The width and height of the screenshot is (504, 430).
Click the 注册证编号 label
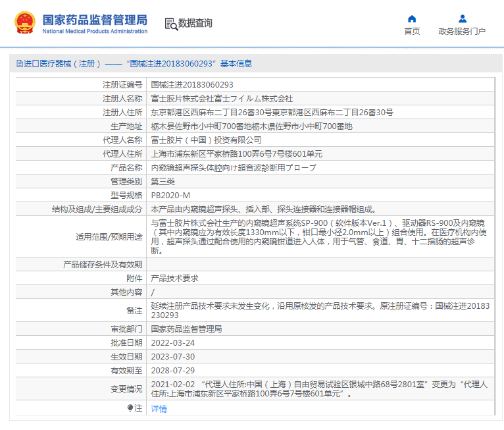(122, 84)
